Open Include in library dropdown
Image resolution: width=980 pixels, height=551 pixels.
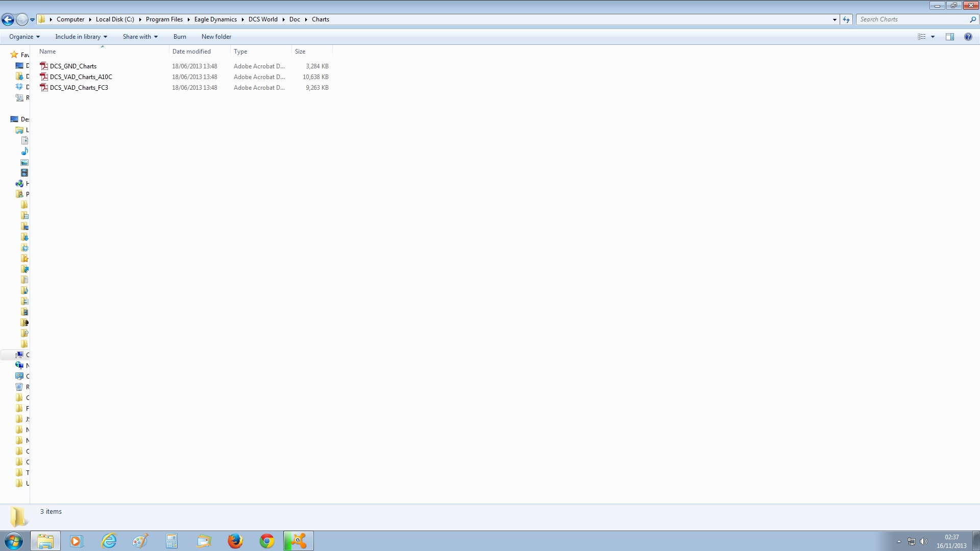tap(81, 37)
